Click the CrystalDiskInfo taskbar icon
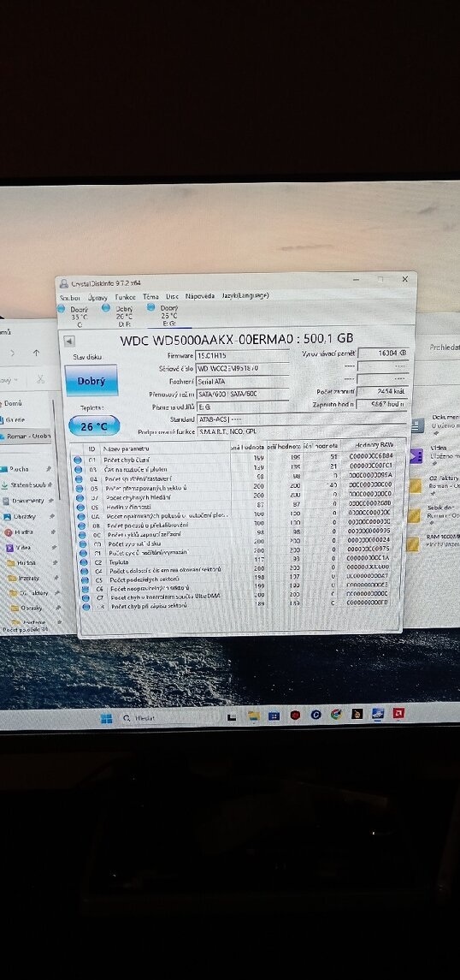 click(x=378, y=713)
